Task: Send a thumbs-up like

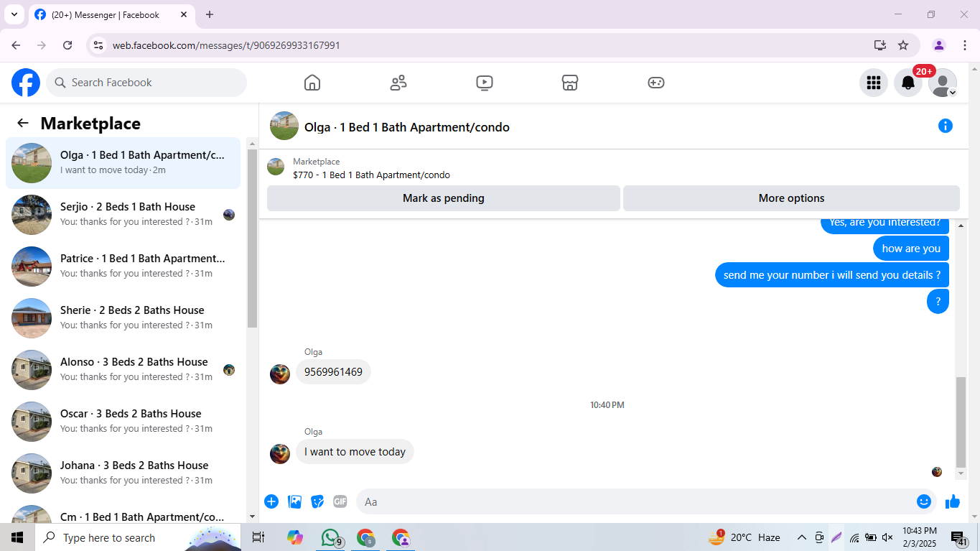Action: 953,501
